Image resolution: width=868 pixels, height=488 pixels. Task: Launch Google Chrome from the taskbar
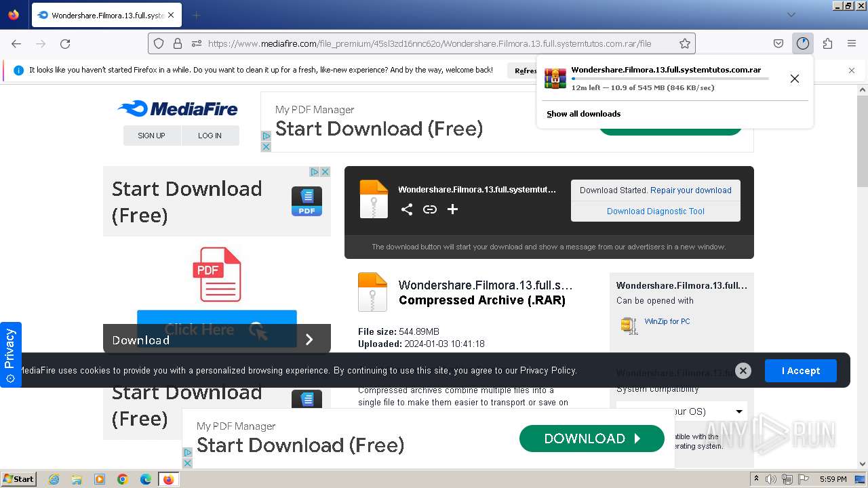(123, 479)
